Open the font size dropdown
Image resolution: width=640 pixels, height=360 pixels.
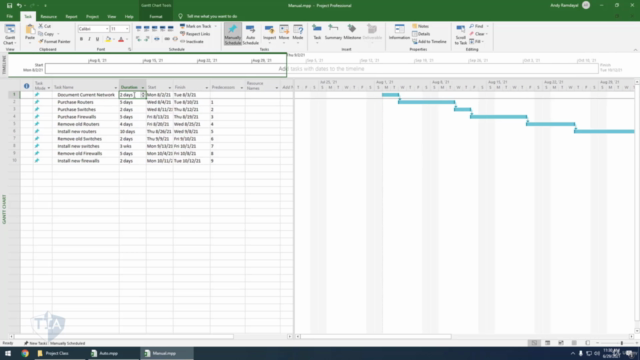[127, 29]
